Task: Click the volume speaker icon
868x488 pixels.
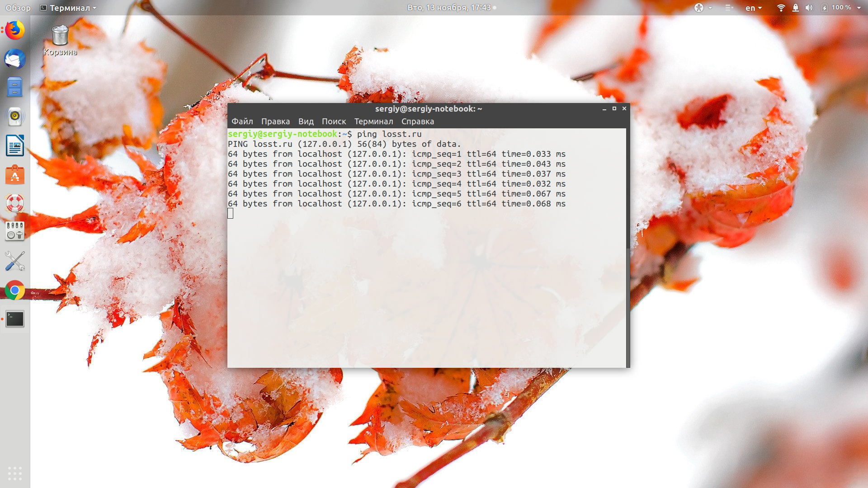Action: tap(809, 8)
